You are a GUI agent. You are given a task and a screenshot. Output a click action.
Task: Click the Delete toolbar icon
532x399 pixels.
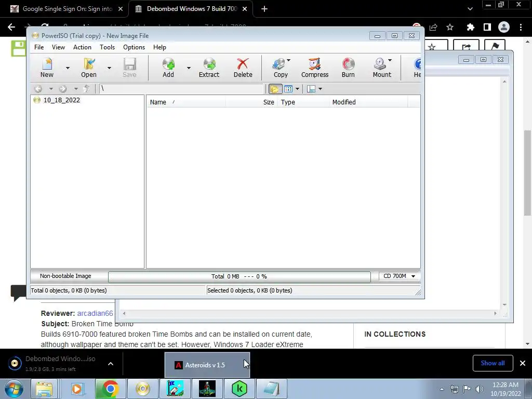coord(243,68)
